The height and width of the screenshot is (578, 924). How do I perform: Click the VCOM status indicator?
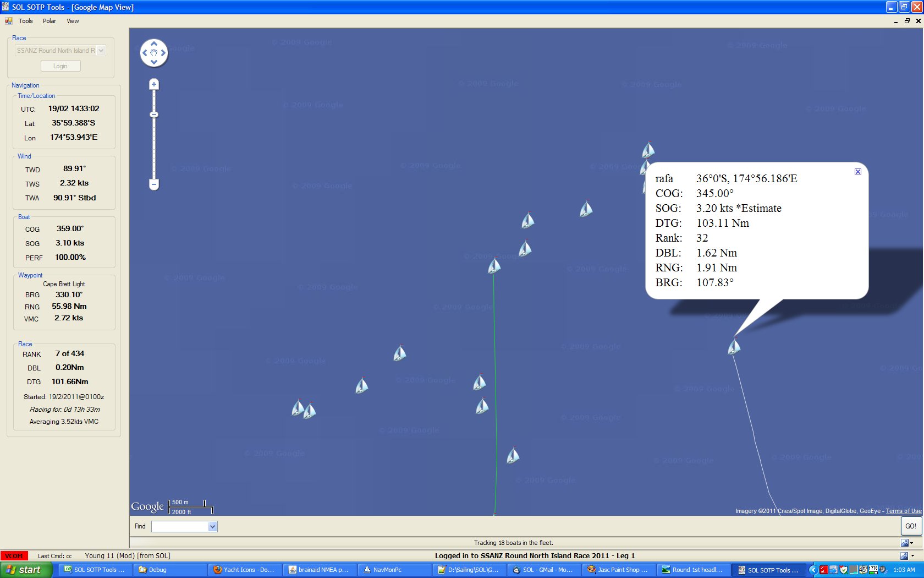click(x=14, y=556)
